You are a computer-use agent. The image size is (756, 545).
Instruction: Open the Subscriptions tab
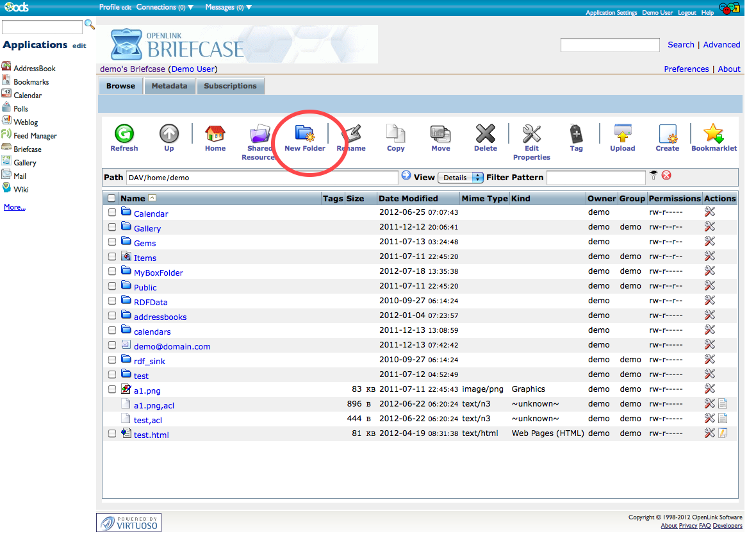[230, 86]
